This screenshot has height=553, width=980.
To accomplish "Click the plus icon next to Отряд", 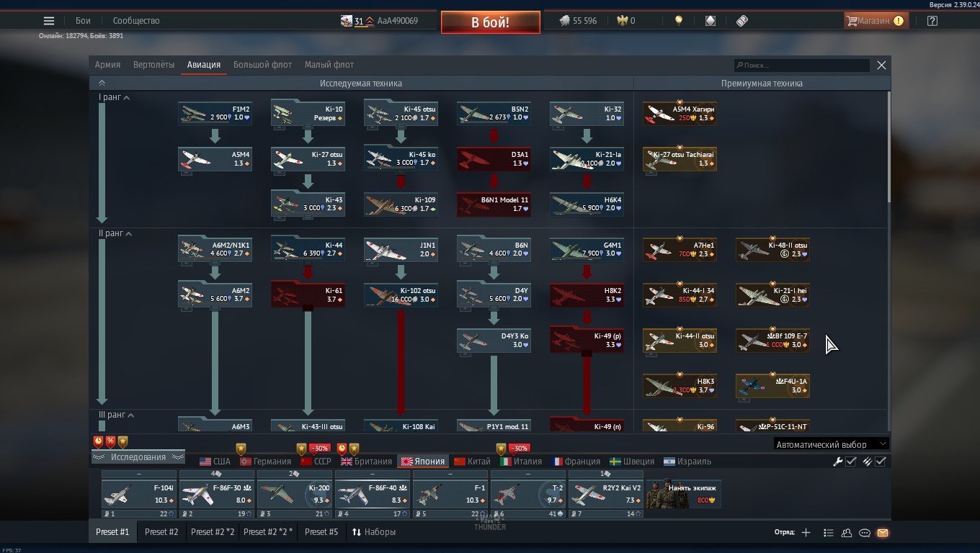I will 806,533.
